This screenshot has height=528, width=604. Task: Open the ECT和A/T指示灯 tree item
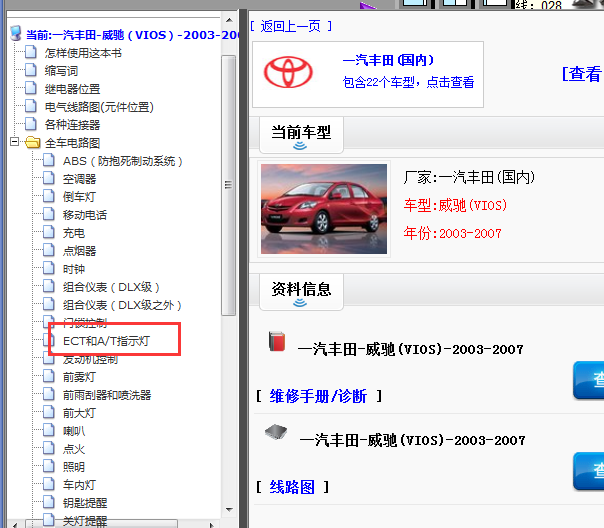click(106, 341)
